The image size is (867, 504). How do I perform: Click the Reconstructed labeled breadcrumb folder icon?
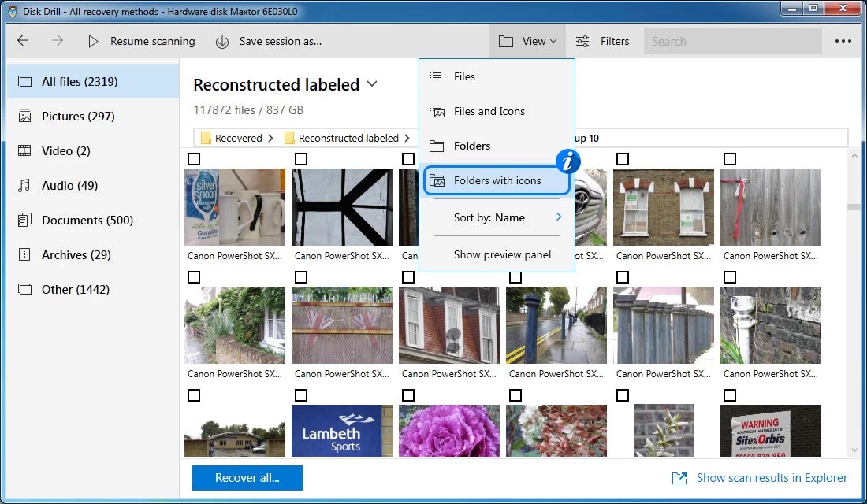point(289,138)
